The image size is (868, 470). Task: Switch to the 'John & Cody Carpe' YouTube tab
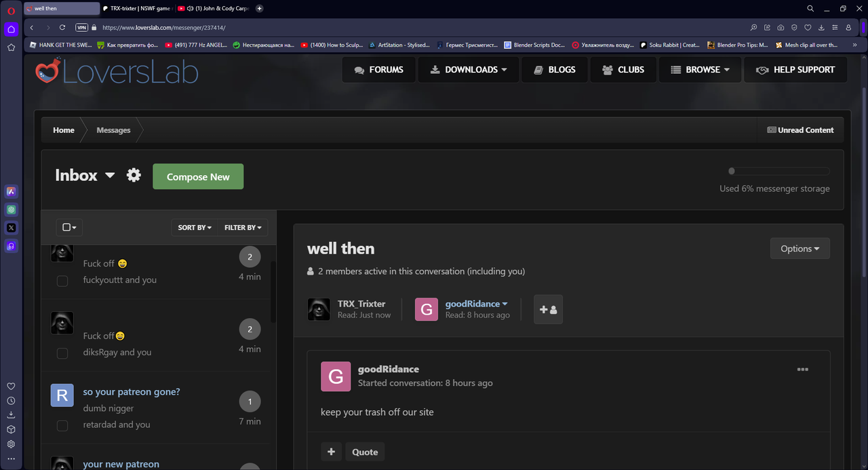click(214, 8)
